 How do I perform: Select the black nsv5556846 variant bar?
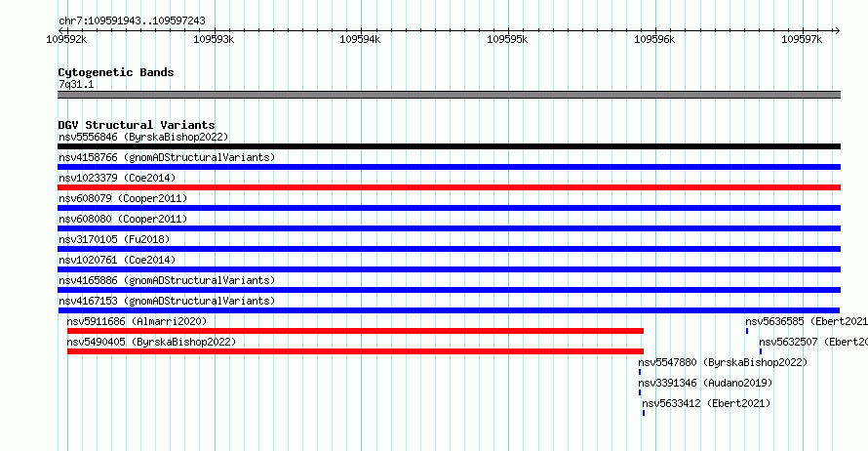click(x=449, y=146)
